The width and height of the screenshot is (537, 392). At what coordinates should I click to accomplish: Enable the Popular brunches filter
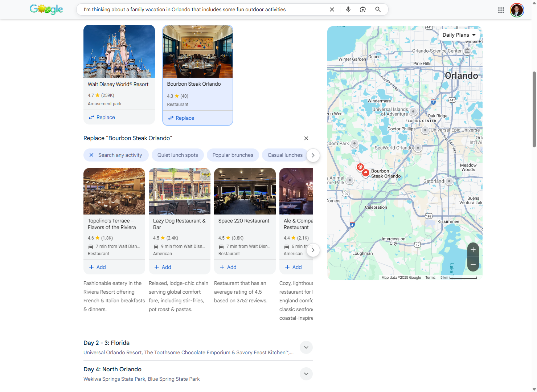click(x=233, y=155)
